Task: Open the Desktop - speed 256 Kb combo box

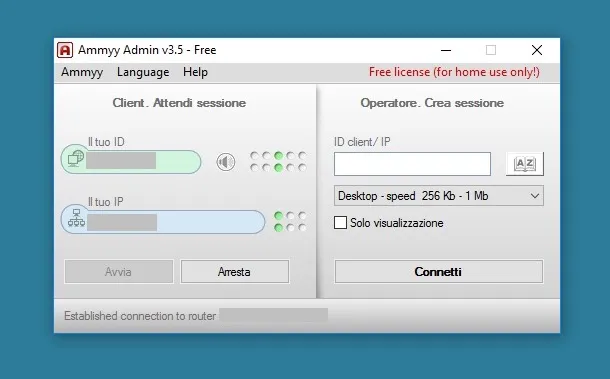Action: pyautogui.click(x=439, y=196)
